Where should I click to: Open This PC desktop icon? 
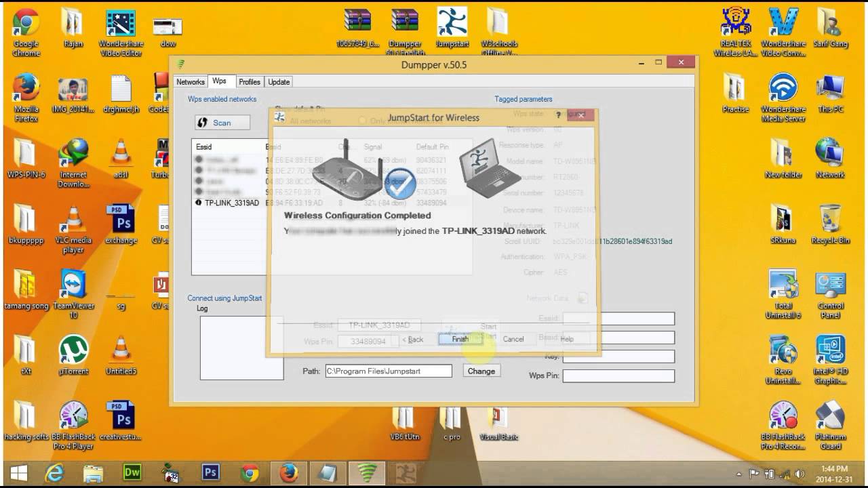pos(830,94)
